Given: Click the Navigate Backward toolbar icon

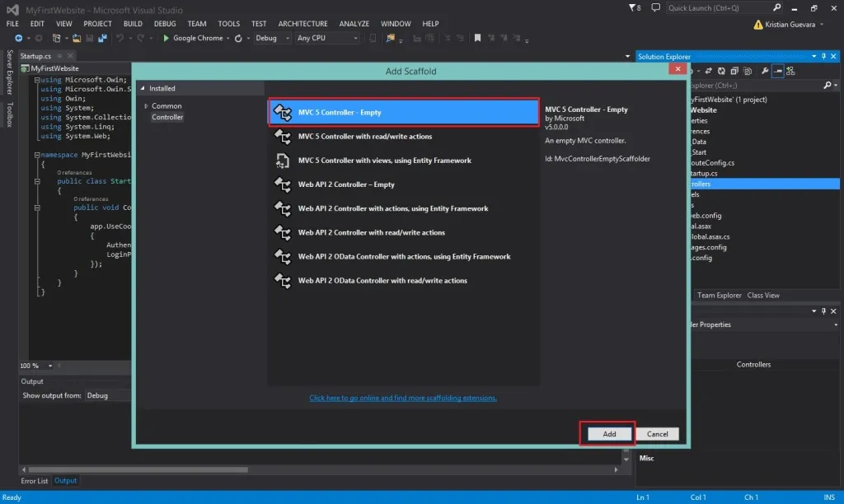Looking at the screenshot, I should point(18,38).
